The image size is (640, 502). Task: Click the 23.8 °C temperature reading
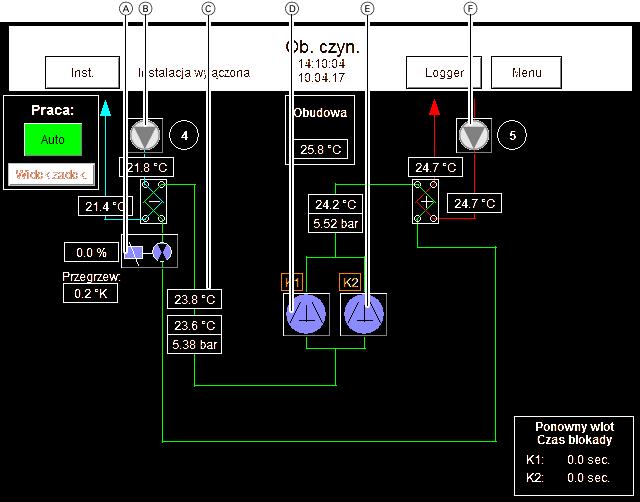194,299
